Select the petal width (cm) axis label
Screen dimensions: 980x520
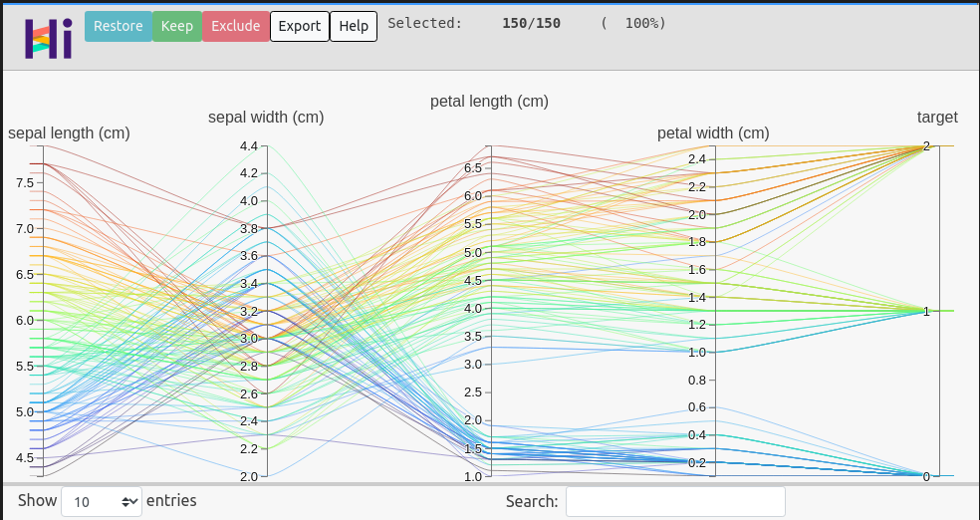pos(713,133)
